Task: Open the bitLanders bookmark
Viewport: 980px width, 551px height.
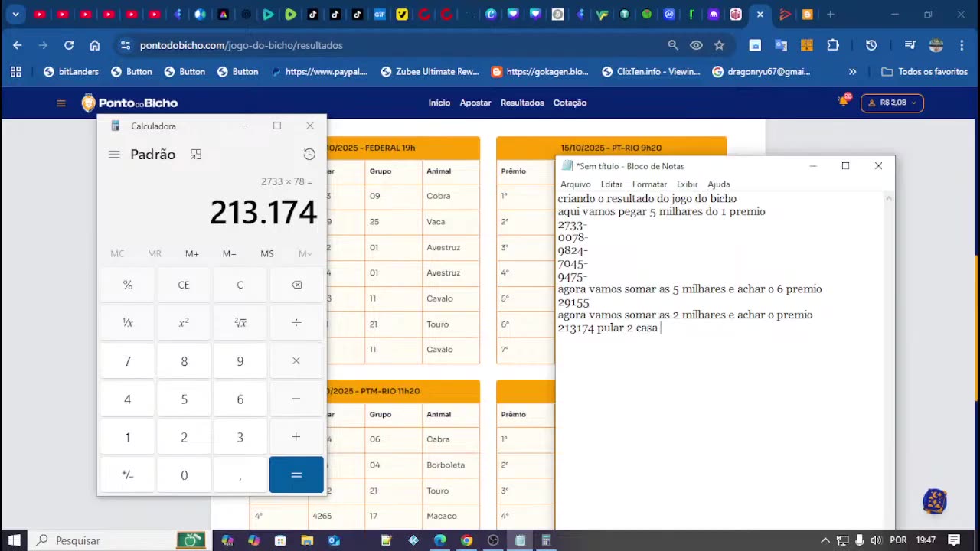Action: click(71, 72)
